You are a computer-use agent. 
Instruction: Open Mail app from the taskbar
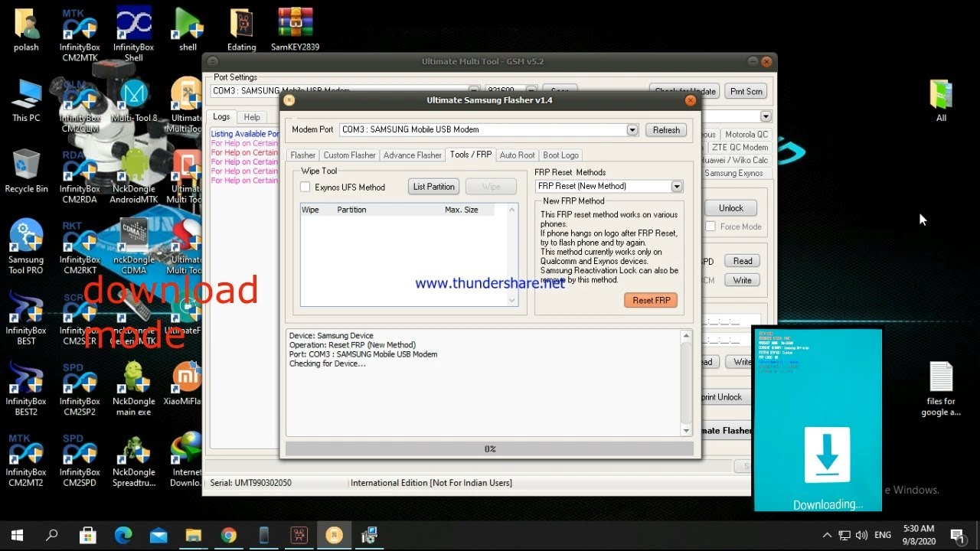coord(158,535)
